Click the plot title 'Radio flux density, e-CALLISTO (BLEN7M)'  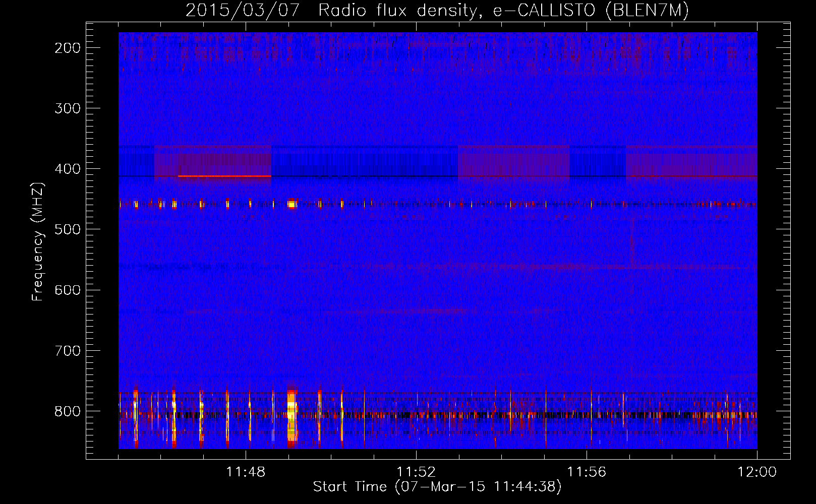tap(503, 11)
